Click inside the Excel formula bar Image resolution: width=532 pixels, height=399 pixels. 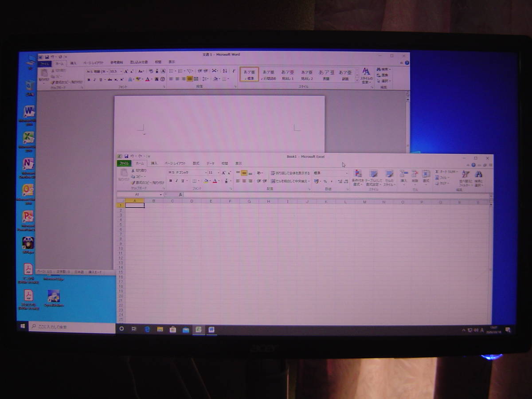[336, 195]
